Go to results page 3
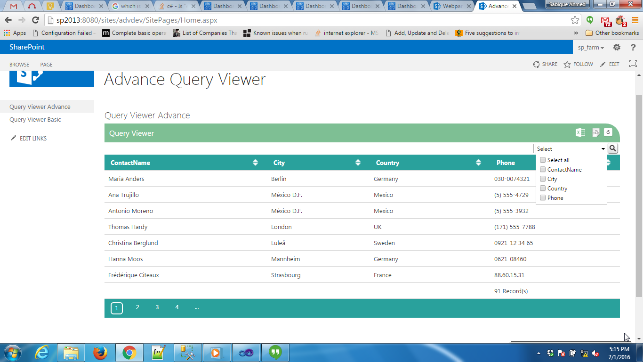 (157, 307)
